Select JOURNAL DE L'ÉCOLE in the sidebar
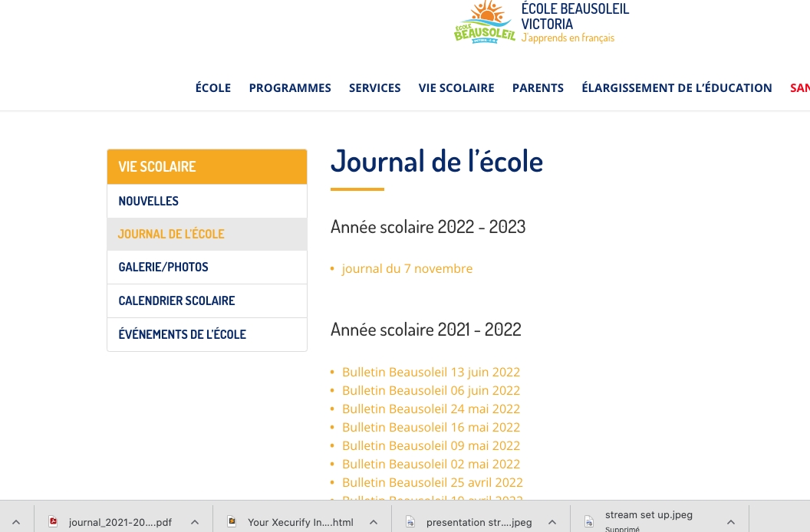Screen dimensions: 810x532 [207, 234]
